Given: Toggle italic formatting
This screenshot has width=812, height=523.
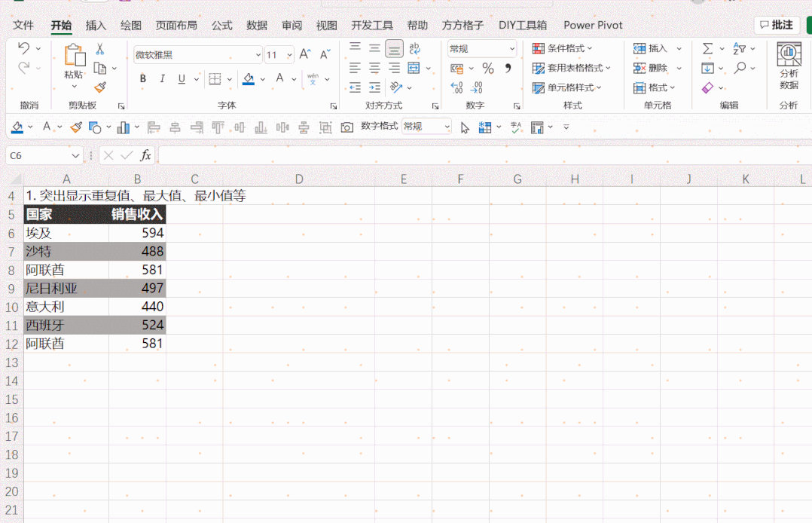Looking at the screenshot, I should pos(162,79).
